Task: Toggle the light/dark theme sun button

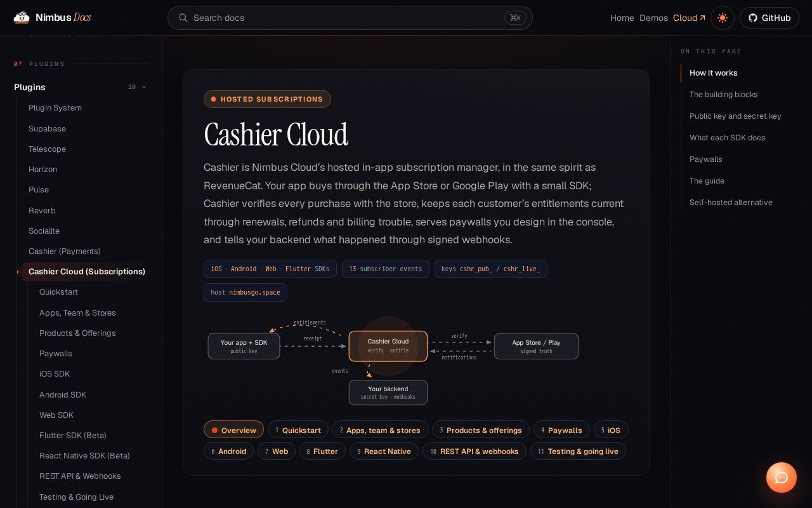Action: pyautogui.click(x=723, y=18)
